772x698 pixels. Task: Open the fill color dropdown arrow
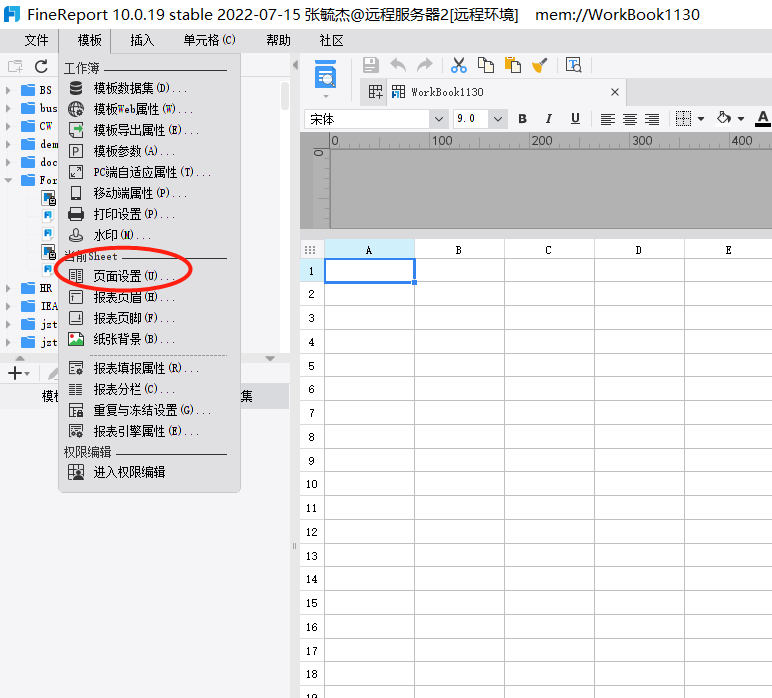coord(740,119)
